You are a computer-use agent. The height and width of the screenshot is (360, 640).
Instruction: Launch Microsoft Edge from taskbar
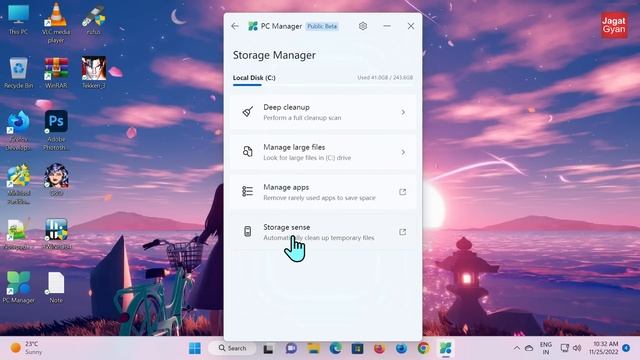coord(336,348)
